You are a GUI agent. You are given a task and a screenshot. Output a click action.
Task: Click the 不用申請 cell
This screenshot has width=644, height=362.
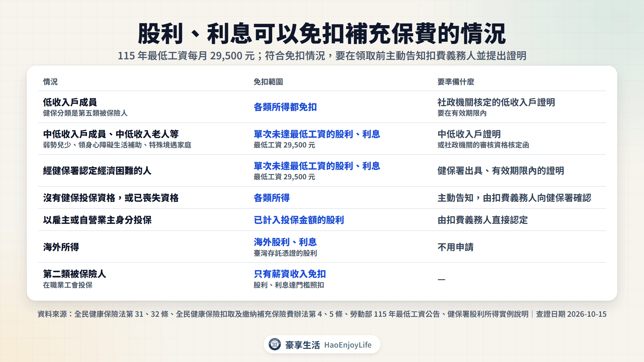pyautogui.click(x=455, y=247)
